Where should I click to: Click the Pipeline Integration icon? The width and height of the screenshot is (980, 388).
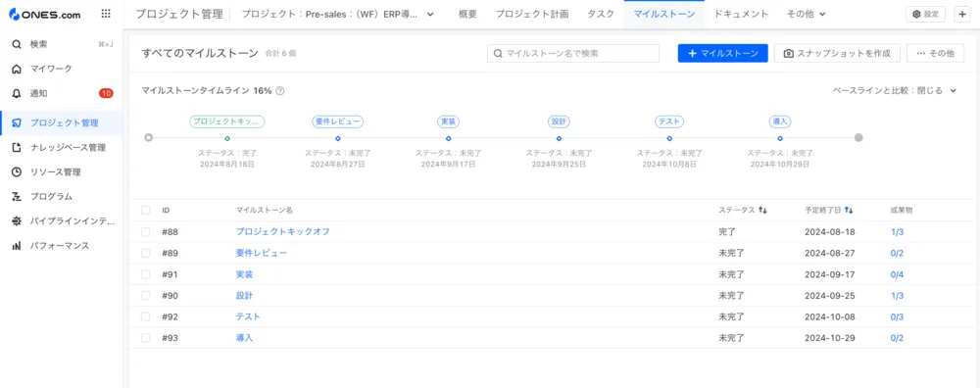(x=17, y=220)
